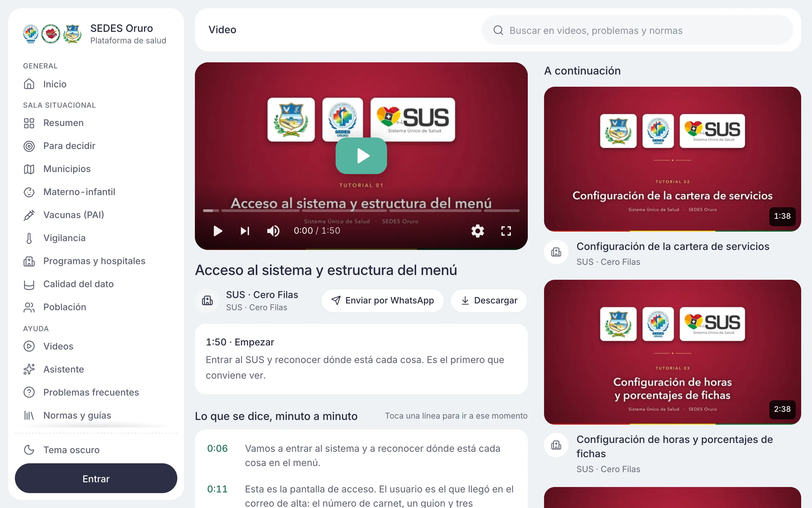
Task: Open Programas y hospitales
Action: pyautogui.click(x=96, y=261)
